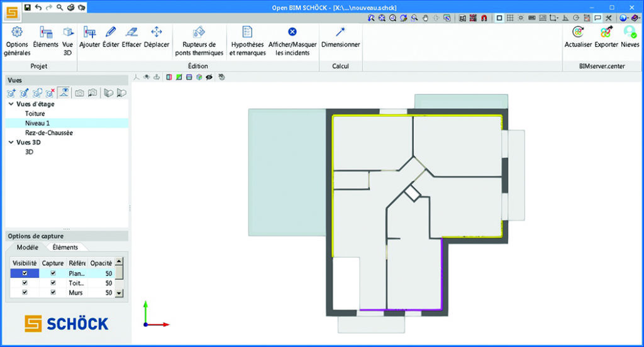Open the Éléments library tool
This screenshot has height=347, width=644.
[45, 37]
